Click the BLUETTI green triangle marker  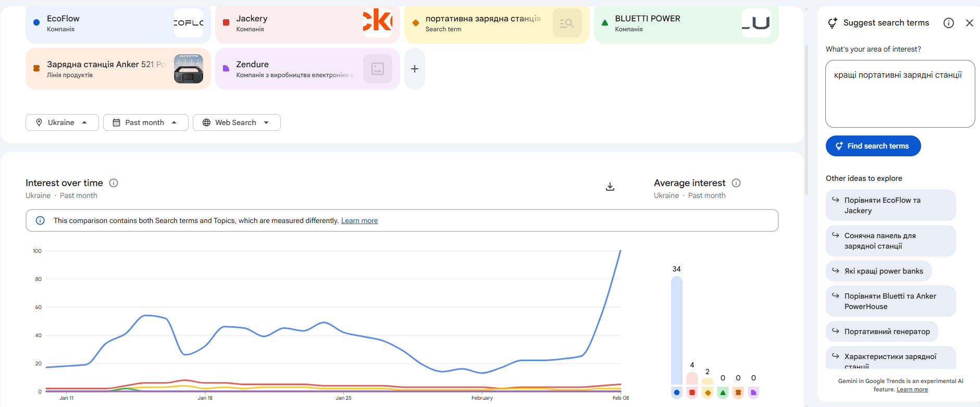(x=605, y=23)
